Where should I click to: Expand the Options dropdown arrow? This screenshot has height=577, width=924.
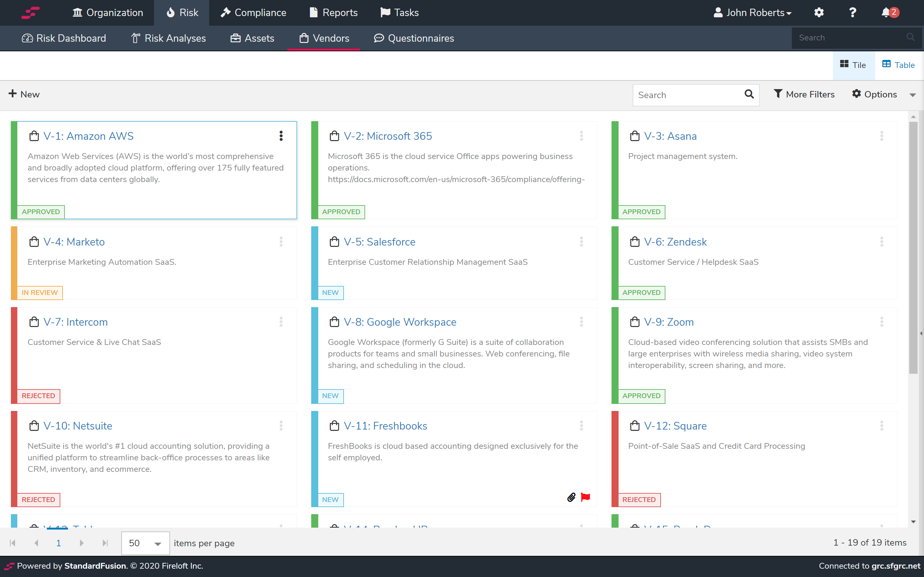pos(912,95)
